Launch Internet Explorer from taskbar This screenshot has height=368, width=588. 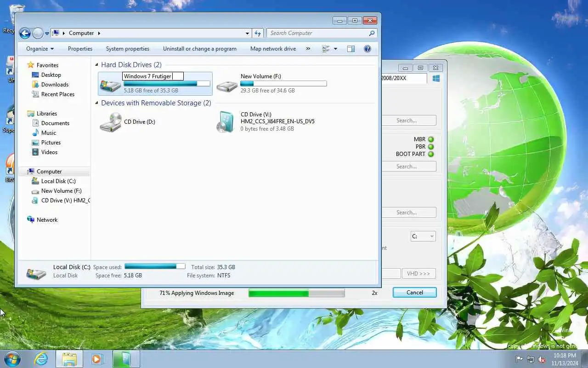click(41, 359)
